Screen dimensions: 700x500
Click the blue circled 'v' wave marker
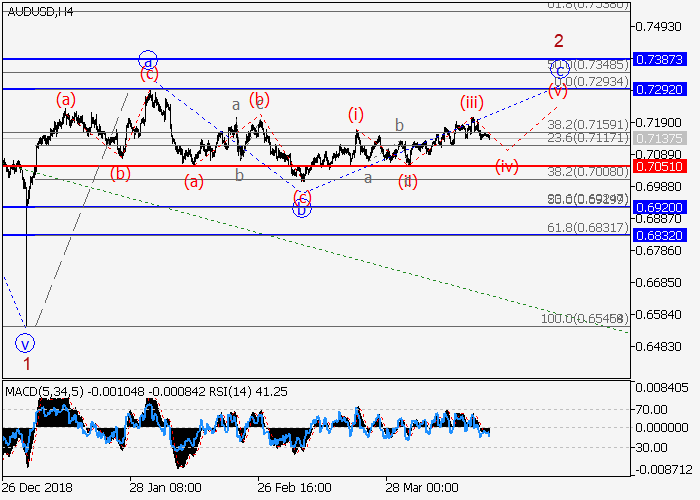(25, 343)
